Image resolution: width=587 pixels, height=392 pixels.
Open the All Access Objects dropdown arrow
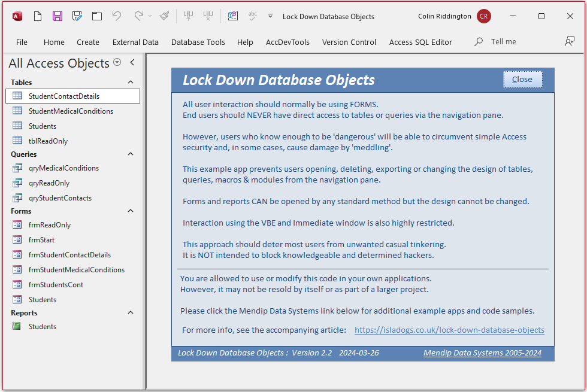pos(117,62)
